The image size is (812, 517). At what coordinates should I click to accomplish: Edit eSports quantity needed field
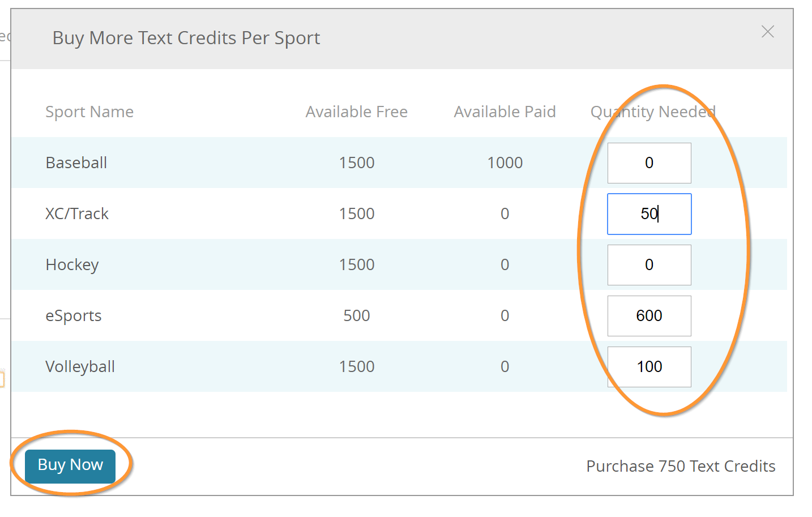[x=649, y=316]
